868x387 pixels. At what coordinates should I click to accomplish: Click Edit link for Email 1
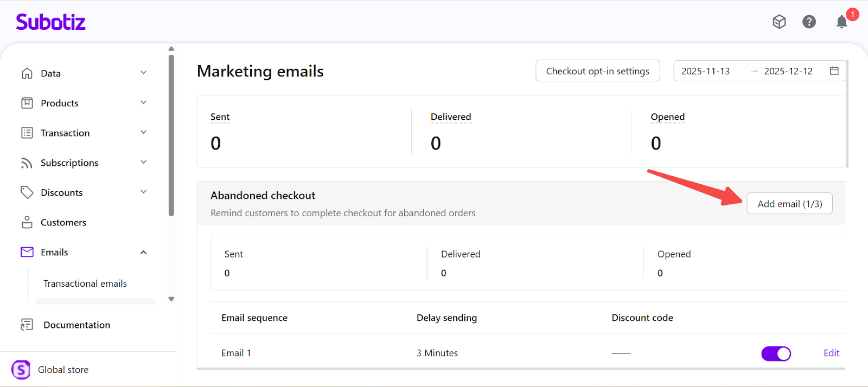pyautogui.click(x=831, y=353)
